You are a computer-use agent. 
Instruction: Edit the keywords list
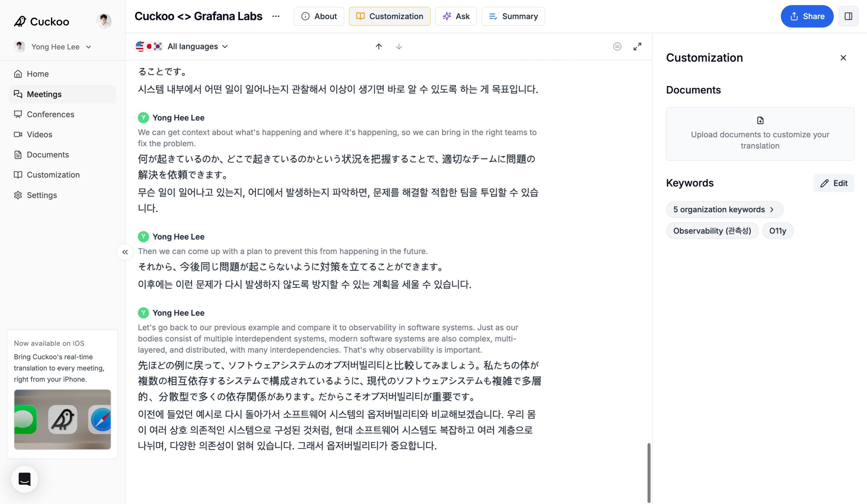click(834, 183)
